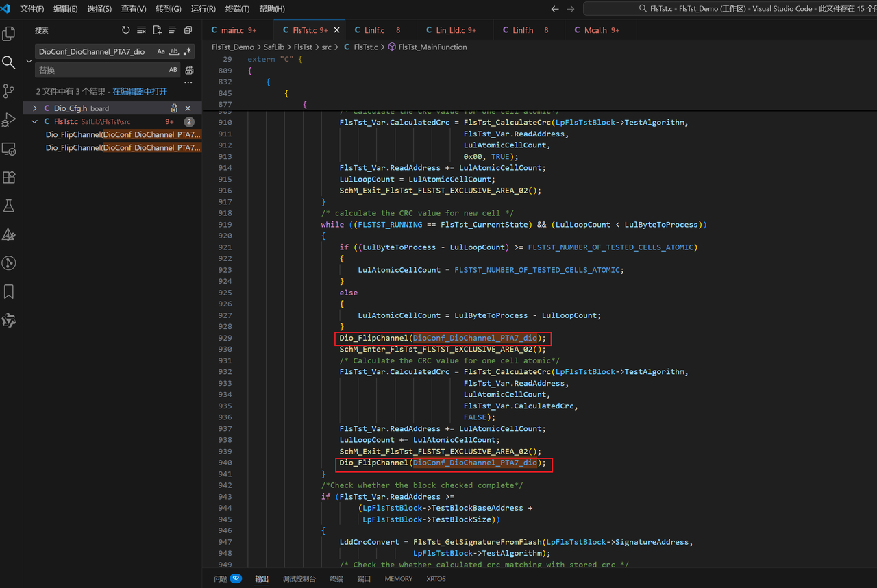
Task: Open the Source Control view
Action: point(10,91)
